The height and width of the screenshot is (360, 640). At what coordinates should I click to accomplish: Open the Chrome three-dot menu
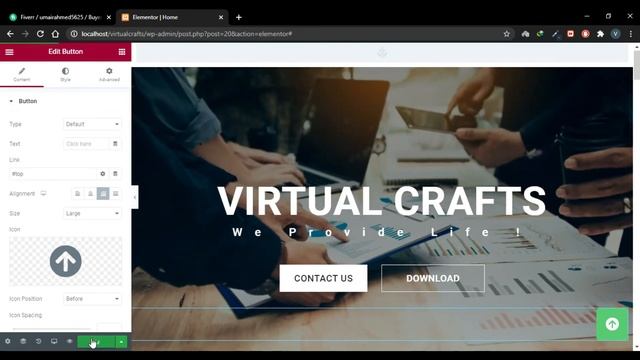(631, 34)
